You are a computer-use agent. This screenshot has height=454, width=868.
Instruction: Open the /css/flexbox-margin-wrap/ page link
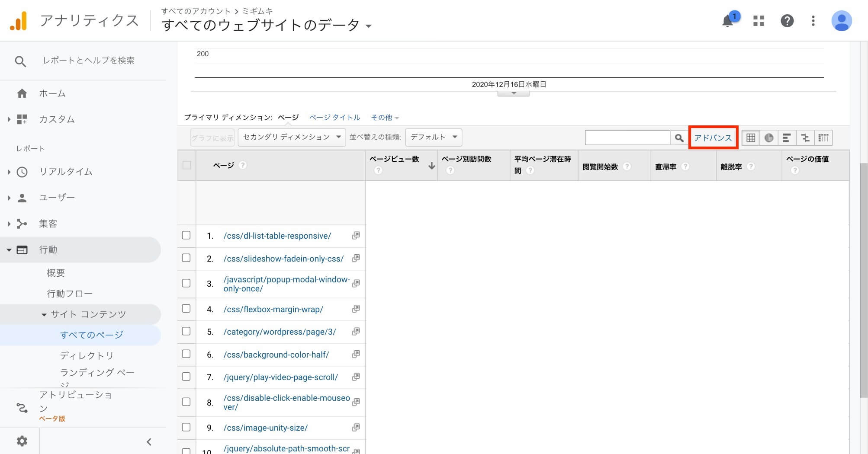pyautogui.click(x=273, y=309)
